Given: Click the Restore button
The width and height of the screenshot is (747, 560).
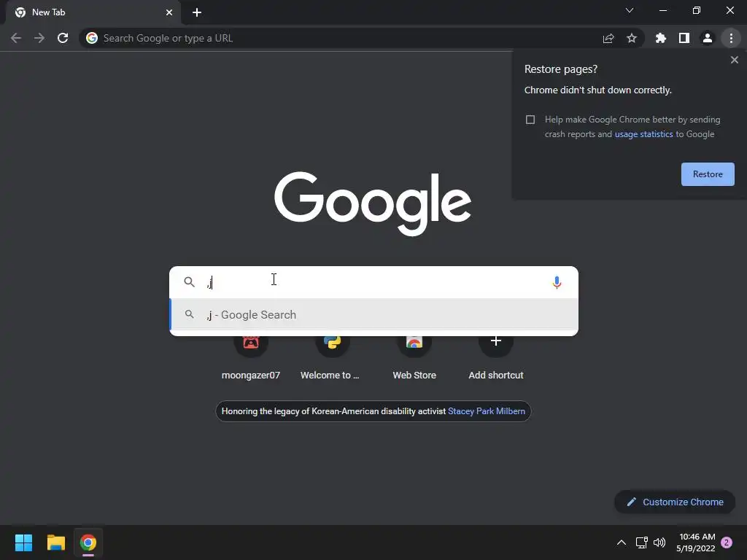Looking at the screenshot, I should click(708, 174).
